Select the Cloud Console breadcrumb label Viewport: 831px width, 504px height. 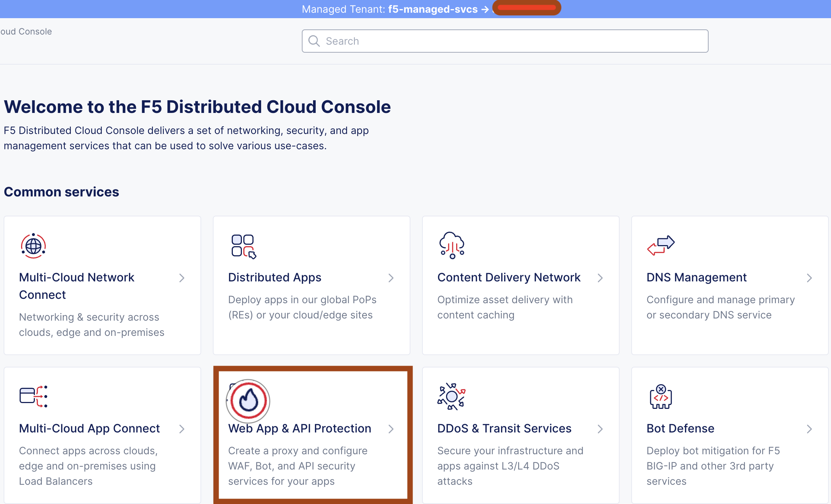(x=26, y=32)
